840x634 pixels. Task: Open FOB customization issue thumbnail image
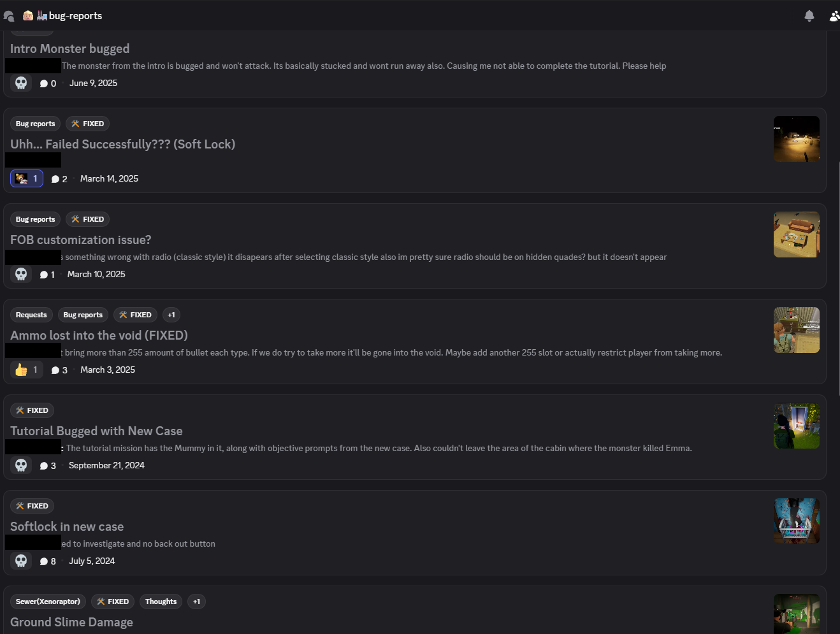pyautogui.click(x=797, y=234)
